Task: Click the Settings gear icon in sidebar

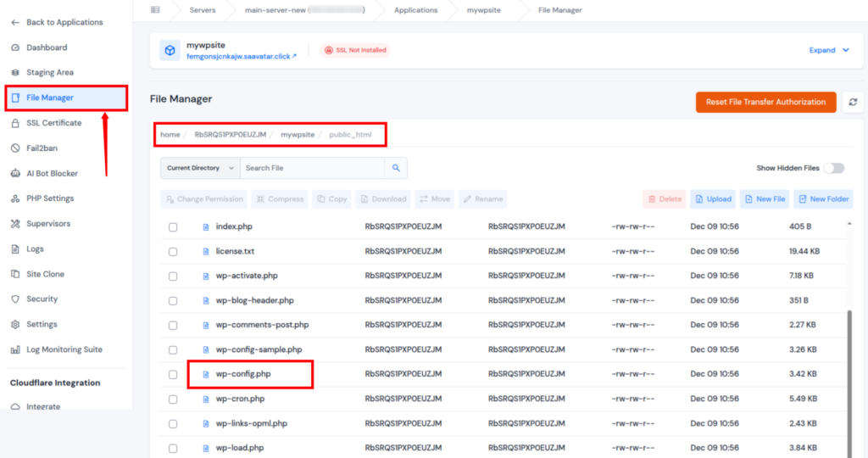Action: 15,325
